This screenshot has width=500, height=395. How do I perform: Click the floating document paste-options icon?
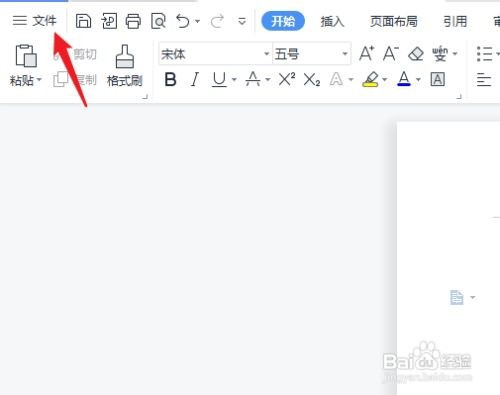click(x=457, y=297)
